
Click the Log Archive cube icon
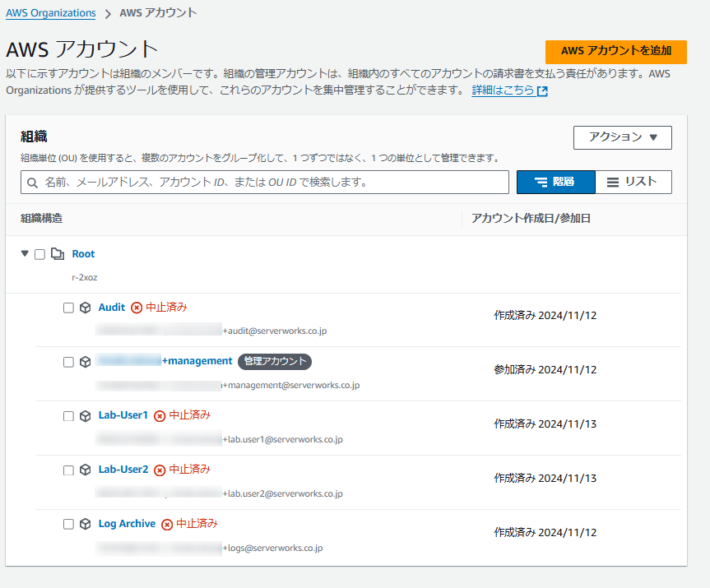85,524
